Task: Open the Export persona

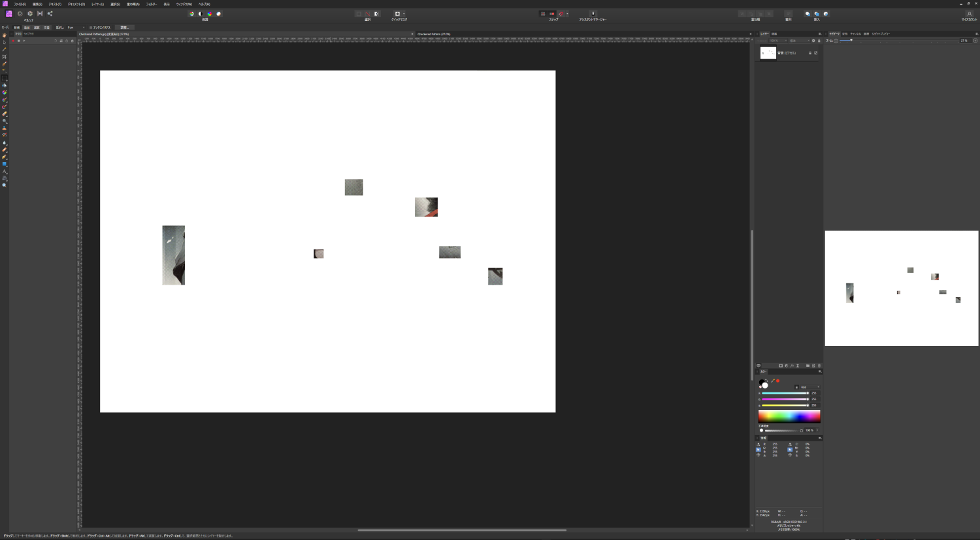Action: point(50,13)
